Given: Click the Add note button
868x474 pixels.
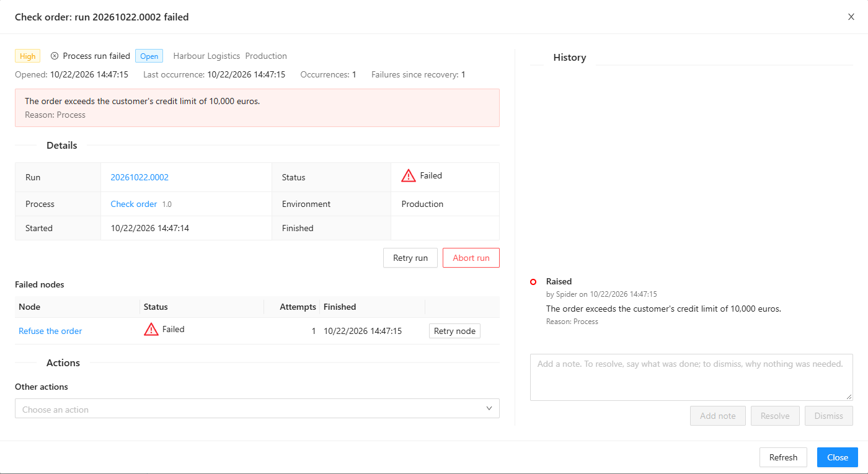Looking at the screenshot, I should (x=718, y=416).
